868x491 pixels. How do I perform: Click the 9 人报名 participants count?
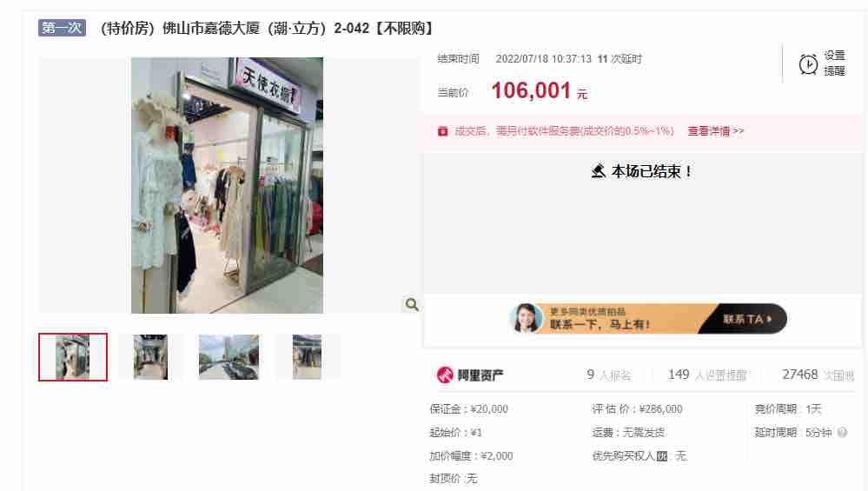tap(608, 375)
